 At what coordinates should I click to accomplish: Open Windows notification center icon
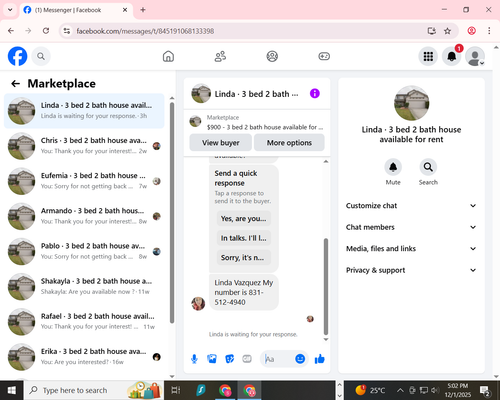click(485, 390)
